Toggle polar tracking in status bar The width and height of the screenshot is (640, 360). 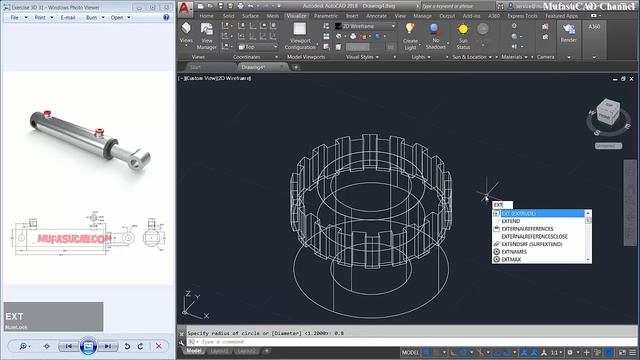click(464, 352)
